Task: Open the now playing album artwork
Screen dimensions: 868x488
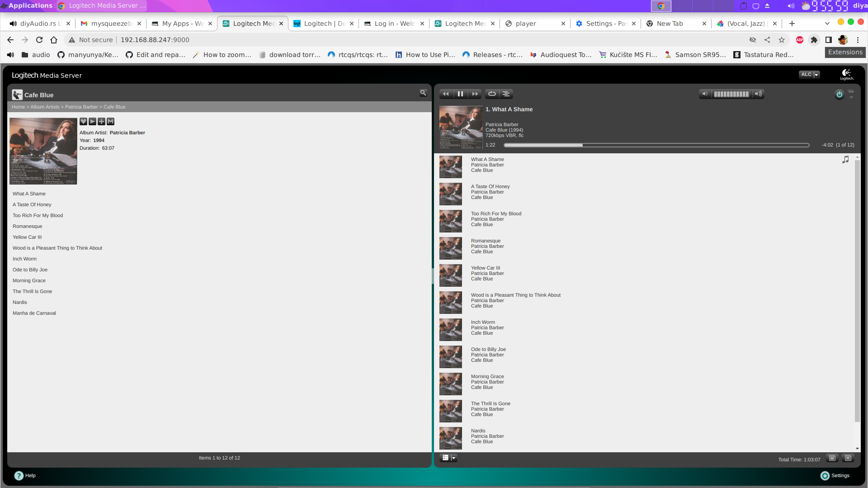Action: point(461,128)
